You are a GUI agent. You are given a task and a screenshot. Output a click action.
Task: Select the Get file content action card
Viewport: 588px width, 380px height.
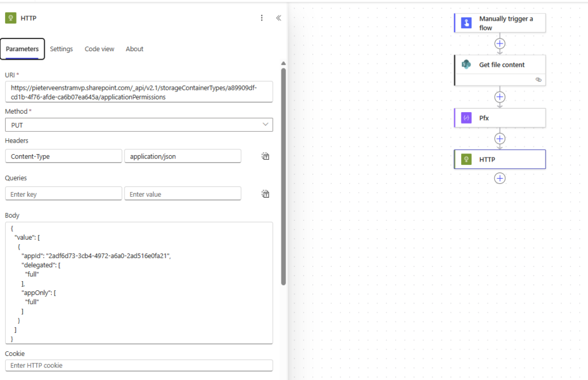click(500, 70)
